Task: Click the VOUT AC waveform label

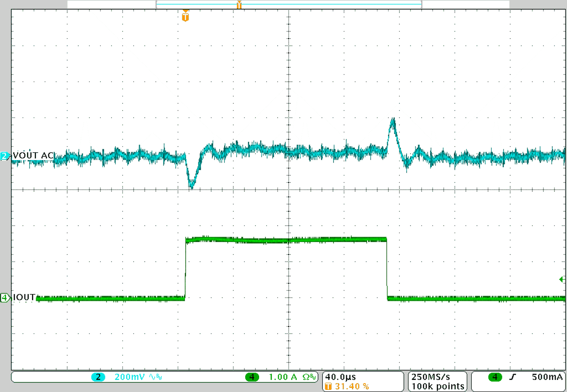Action: click(34, 155)
